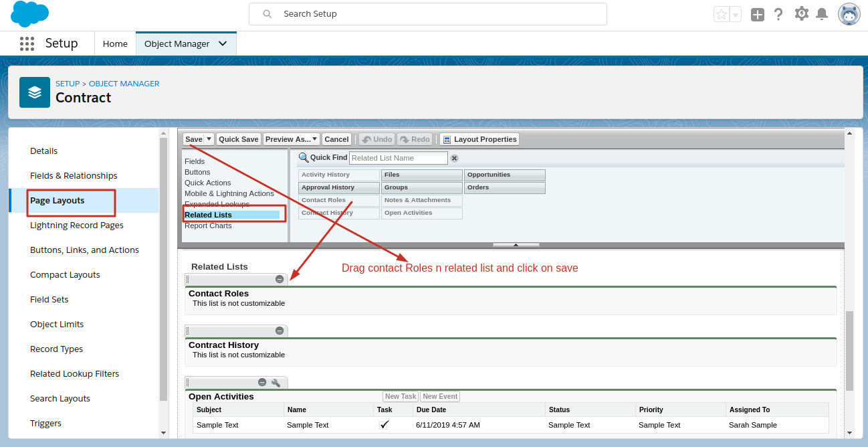The height and width of the screenshot is (447, 868).
Task: Switch to the Home tab
Action: pos(115,43)
